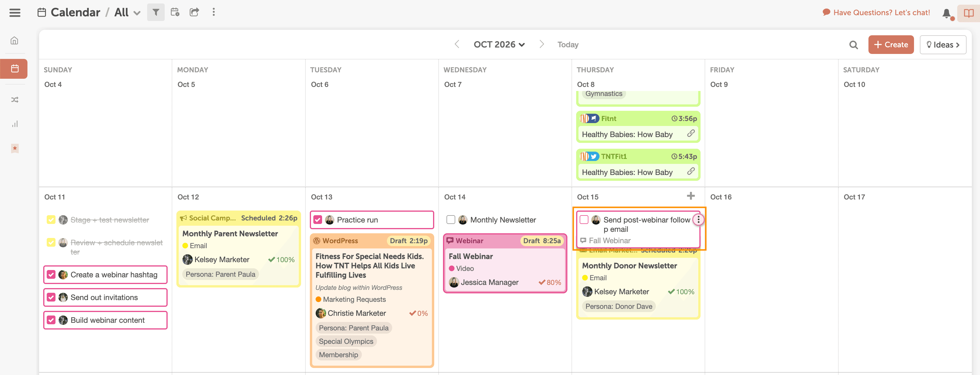Click the shuffle icon in sidebar
This screenshot has height=375, width=980.
[x=15, y=99]
